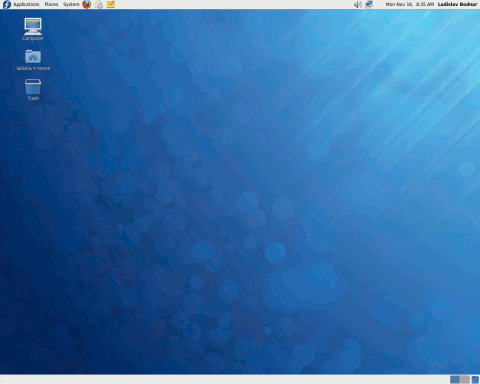Screen dimensions: 480x384
Task: Expand the clock showing Mon Nov 16
Action: click(x=410, y=4)
